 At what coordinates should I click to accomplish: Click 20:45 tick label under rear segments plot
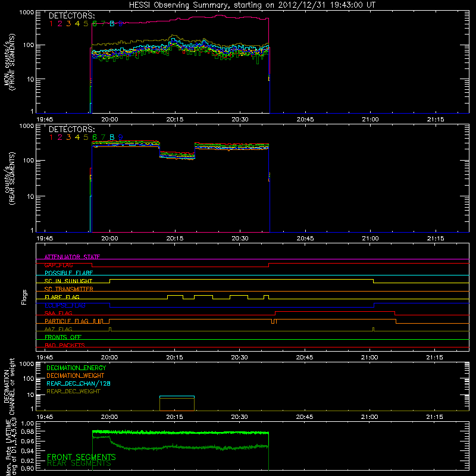pos(305,239)
